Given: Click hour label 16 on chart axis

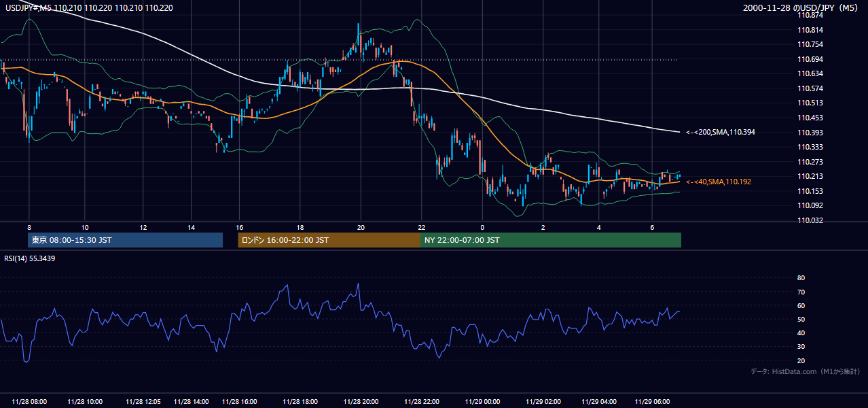Looking at the screenshot, I should pos(240,226).
